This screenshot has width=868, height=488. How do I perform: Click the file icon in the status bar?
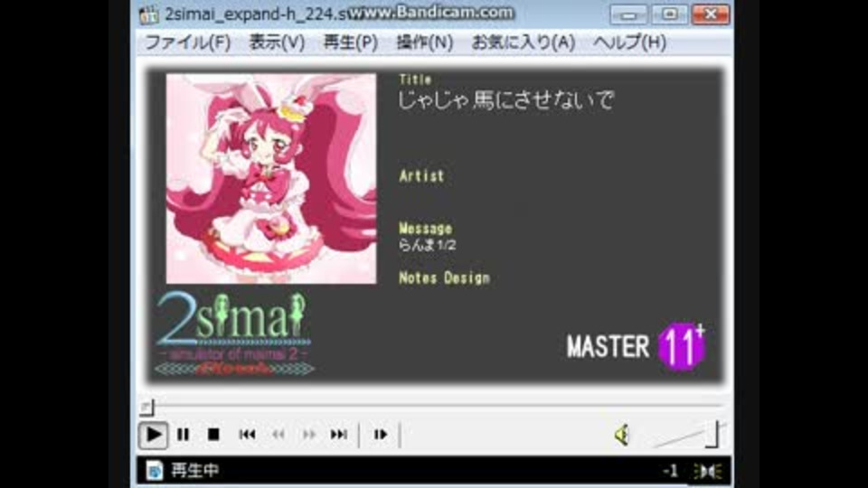[155, 471]
